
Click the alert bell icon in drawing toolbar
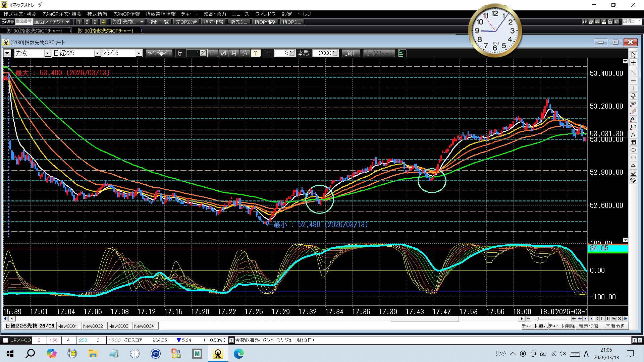pyautogui.click(x=633, y=96)
